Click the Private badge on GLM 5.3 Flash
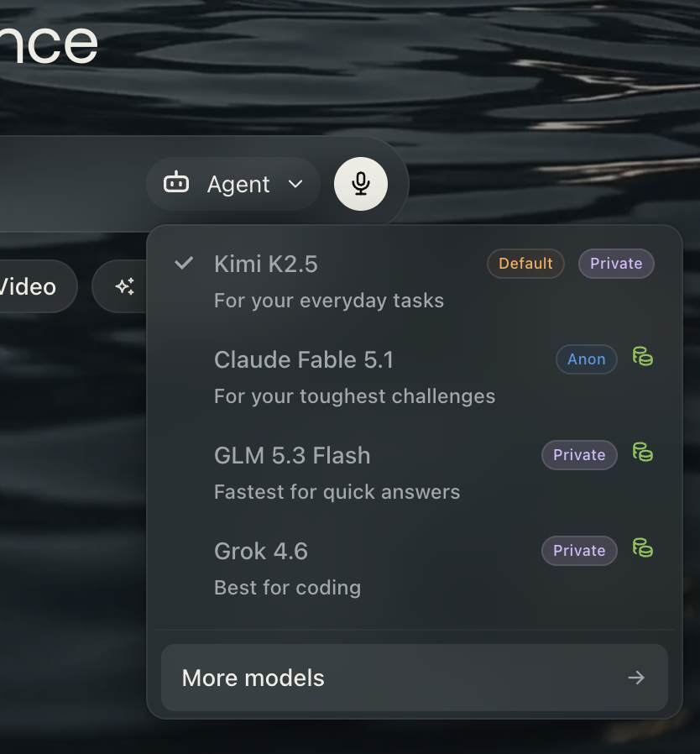Screen dimensions: 700x754 pyautogui.click(x=579, y=455)
